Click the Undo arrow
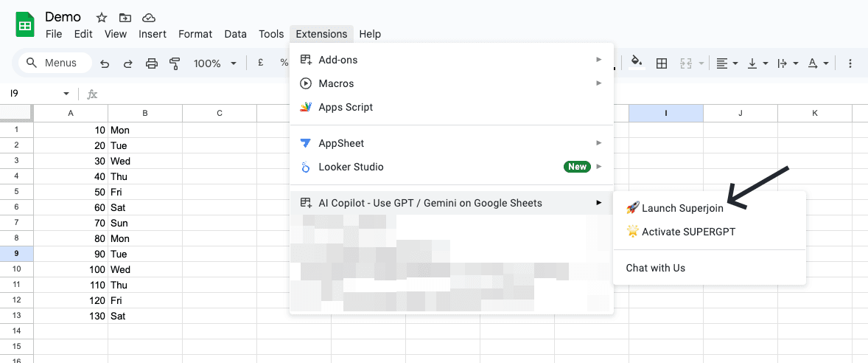 click(x=105, y=63)
